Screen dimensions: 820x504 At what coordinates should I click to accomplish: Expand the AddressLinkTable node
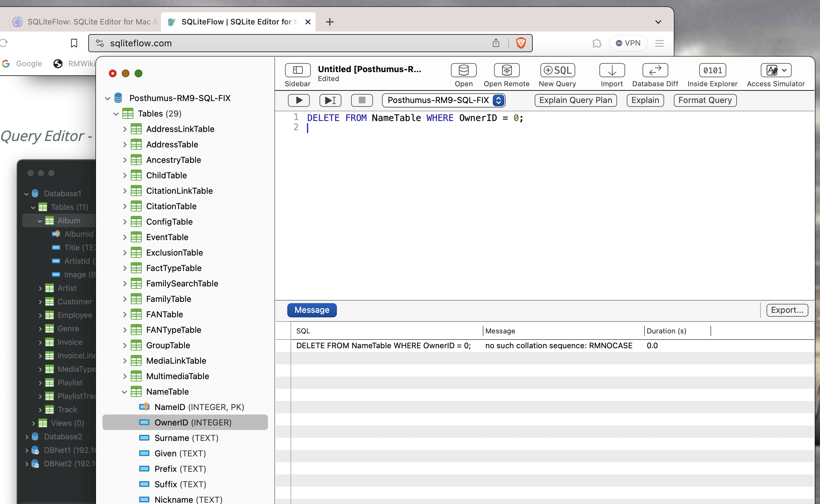click(124, 129)
